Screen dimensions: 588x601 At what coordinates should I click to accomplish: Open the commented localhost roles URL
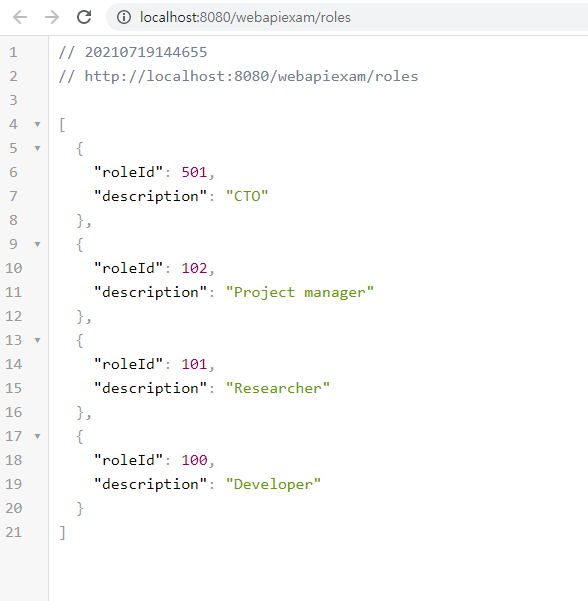pos(251,76)
